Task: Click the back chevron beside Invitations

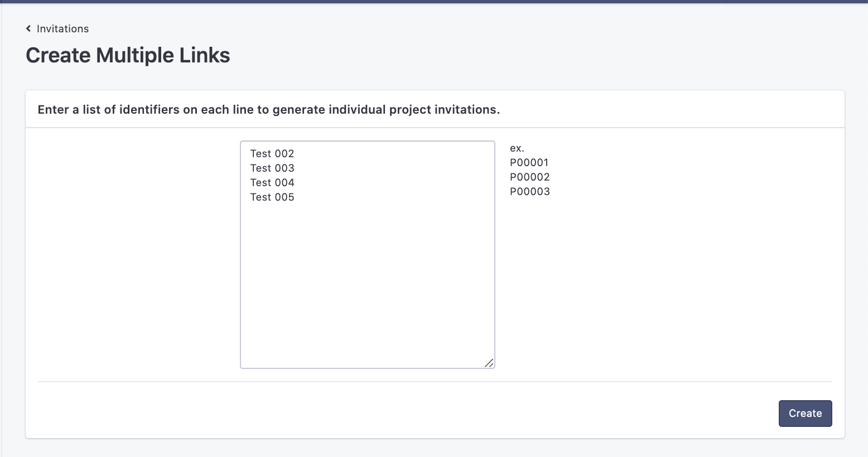Action: tap(28, 28)
